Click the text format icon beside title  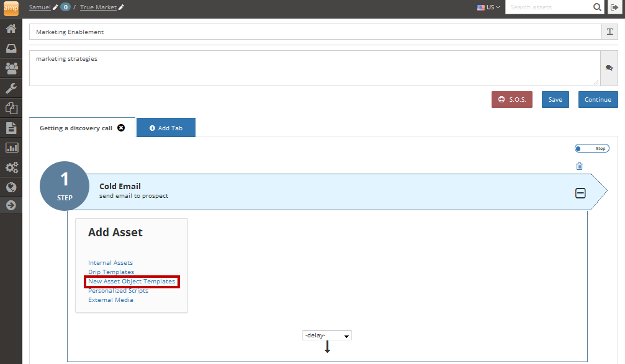click(609, 32)
